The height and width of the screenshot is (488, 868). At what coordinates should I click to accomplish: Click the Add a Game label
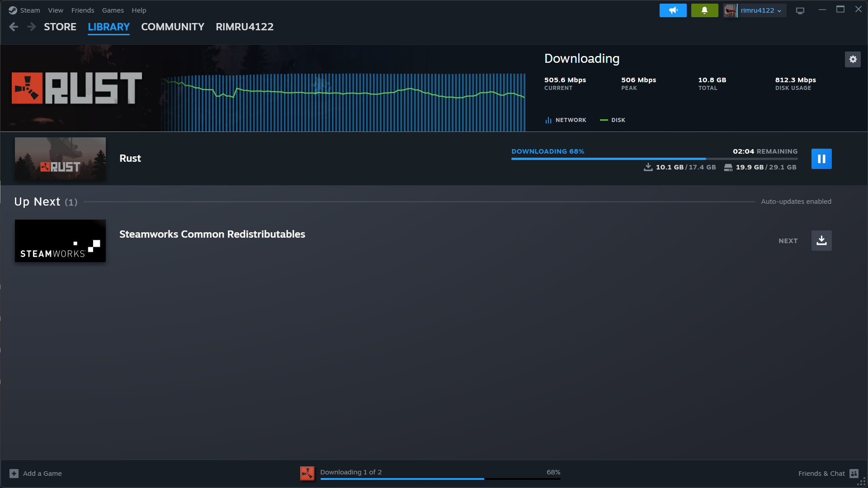tap(42, 474)
